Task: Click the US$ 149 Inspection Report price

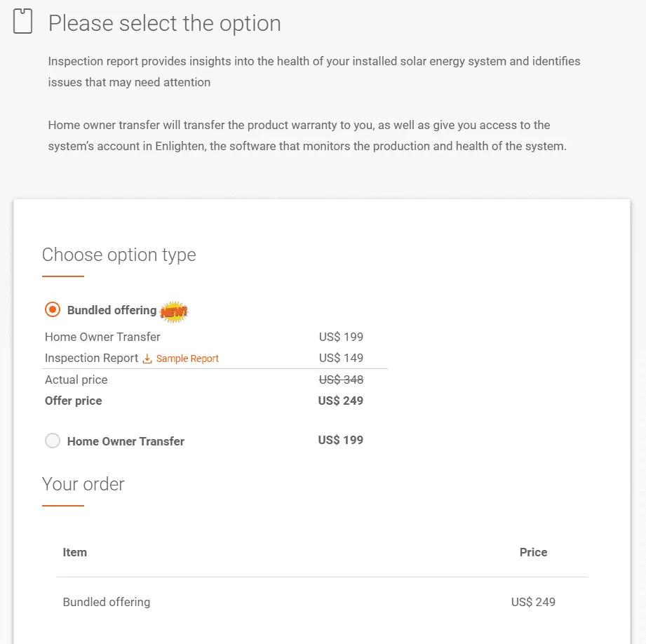Action: pyautogui.click(x=341, y=358)
